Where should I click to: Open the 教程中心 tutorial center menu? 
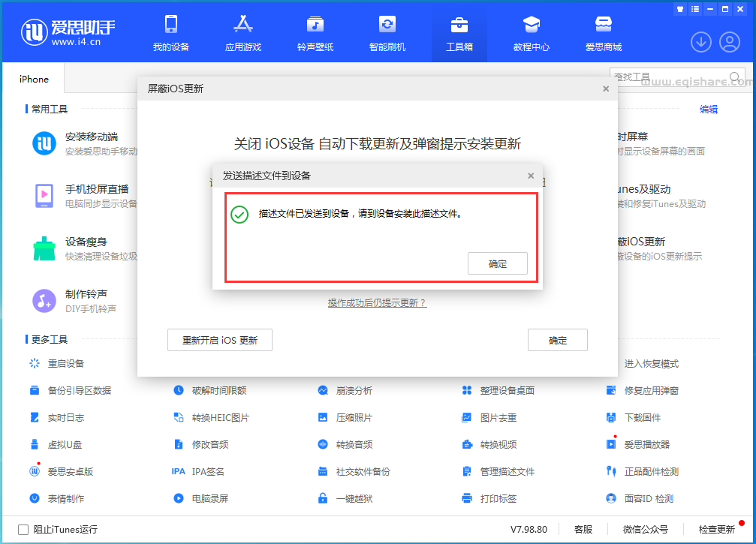[532, 34]
